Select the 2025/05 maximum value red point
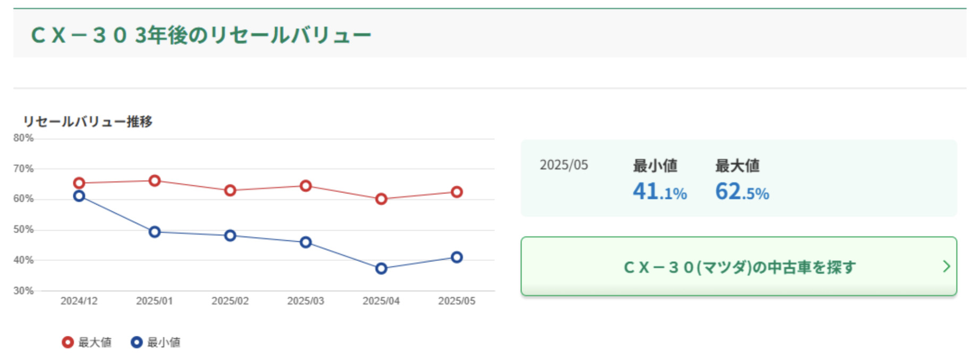 (x=457, y=192)
